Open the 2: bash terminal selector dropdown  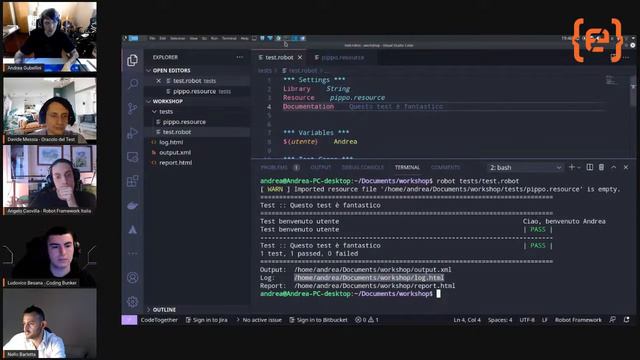click(525, 167)
